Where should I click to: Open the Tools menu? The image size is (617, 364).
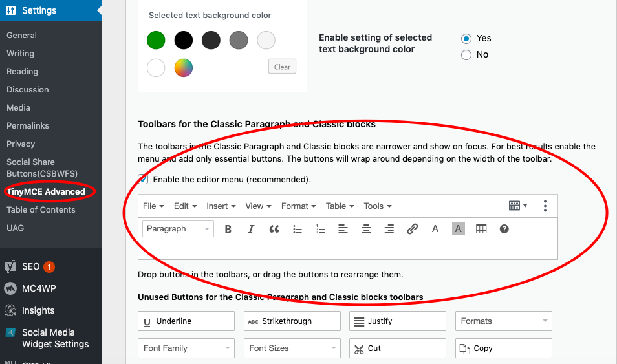coord(377,206)
